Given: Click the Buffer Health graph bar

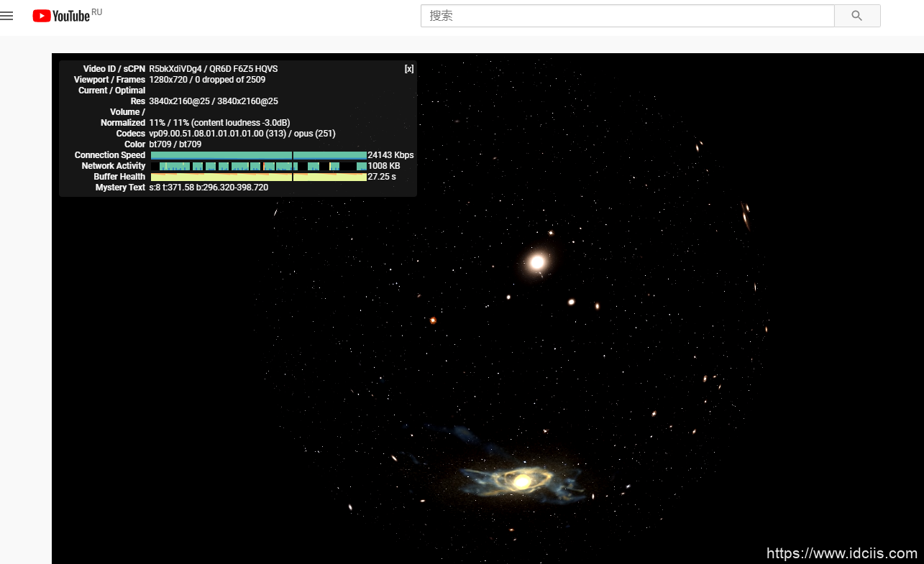Looking at the screenshot, I should (x=258, y=177).
